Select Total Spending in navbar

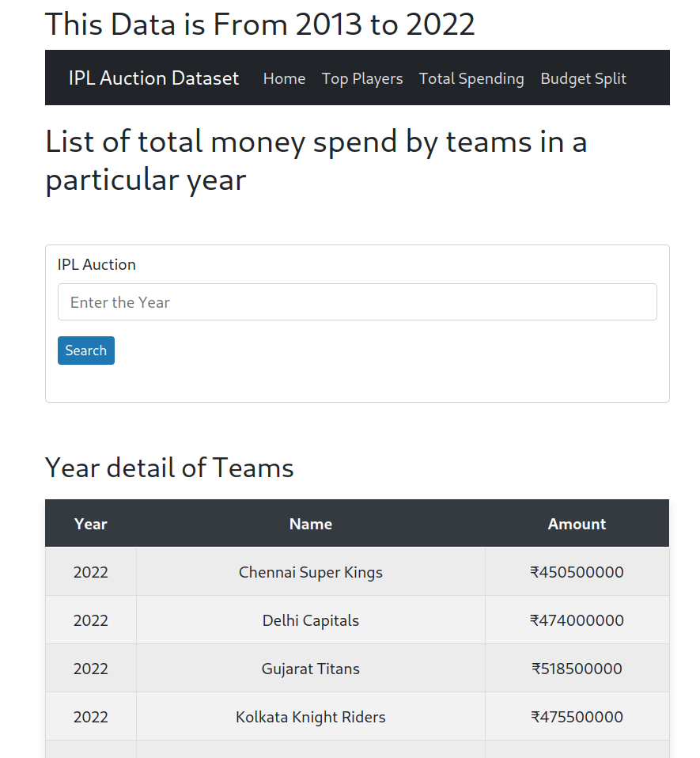(471, 79)
